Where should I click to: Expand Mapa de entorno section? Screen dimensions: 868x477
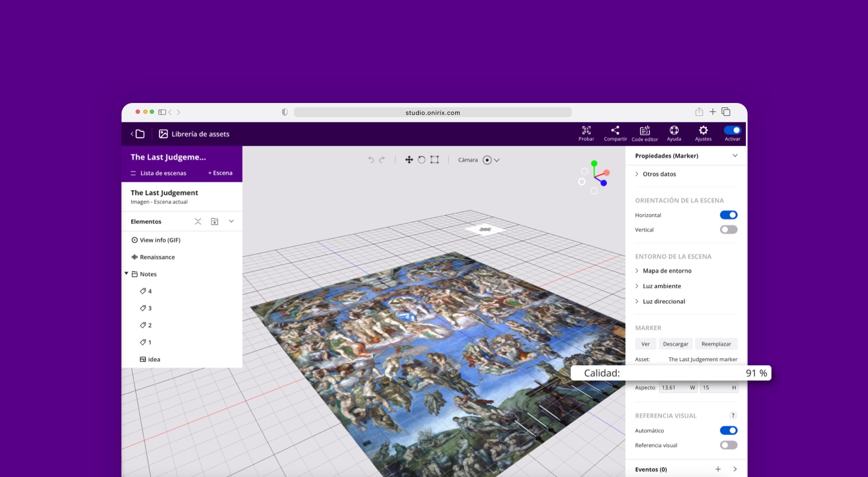(x=667, y=271)
